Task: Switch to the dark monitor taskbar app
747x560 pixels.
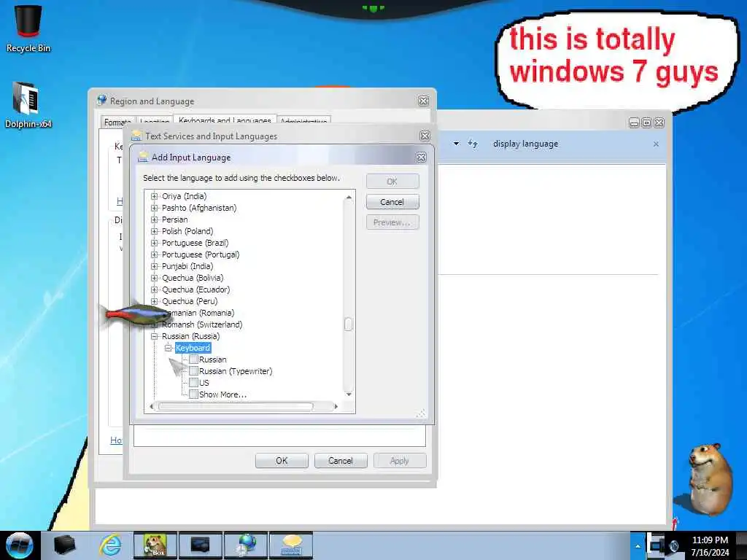Action: coord(200,545)
